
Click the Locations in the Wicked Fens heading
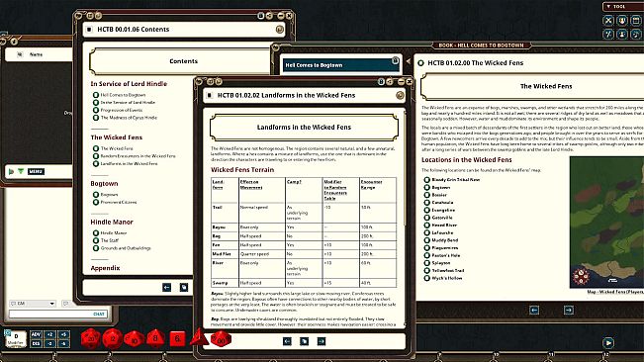pyautogui.click(x=467, y=159)
